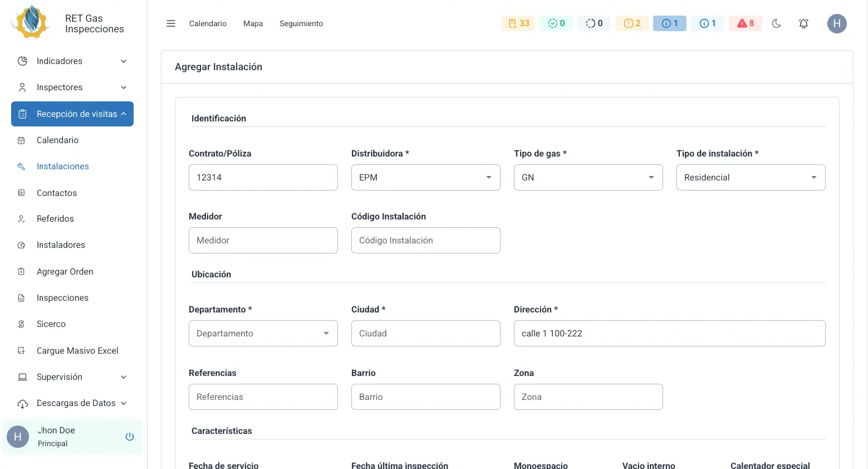Open the Tipo de instalación dropdown
Viewport: 868px width, 469px height.
(751, 177)
